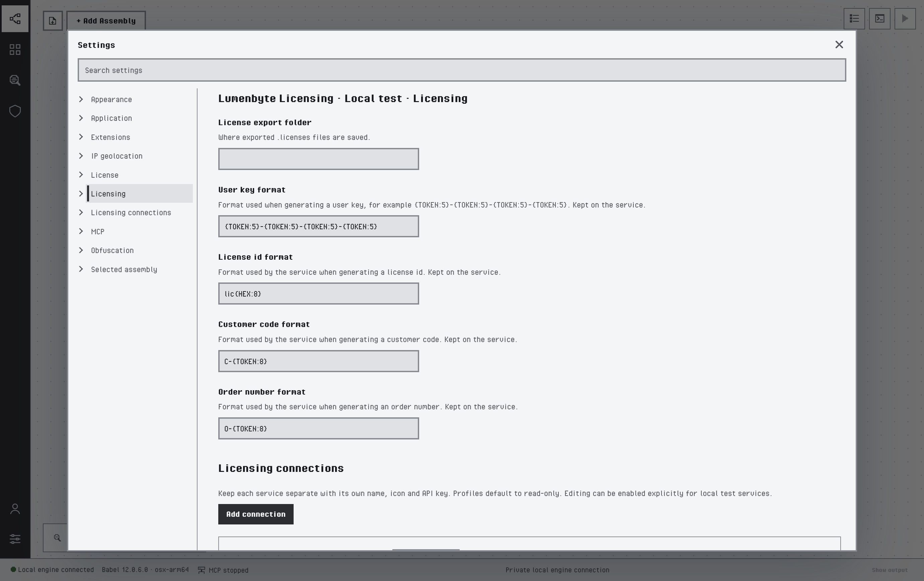924x581 pixels.
Task: Click the Babel 12.0.6.0 version text
Action: (145, 570)
